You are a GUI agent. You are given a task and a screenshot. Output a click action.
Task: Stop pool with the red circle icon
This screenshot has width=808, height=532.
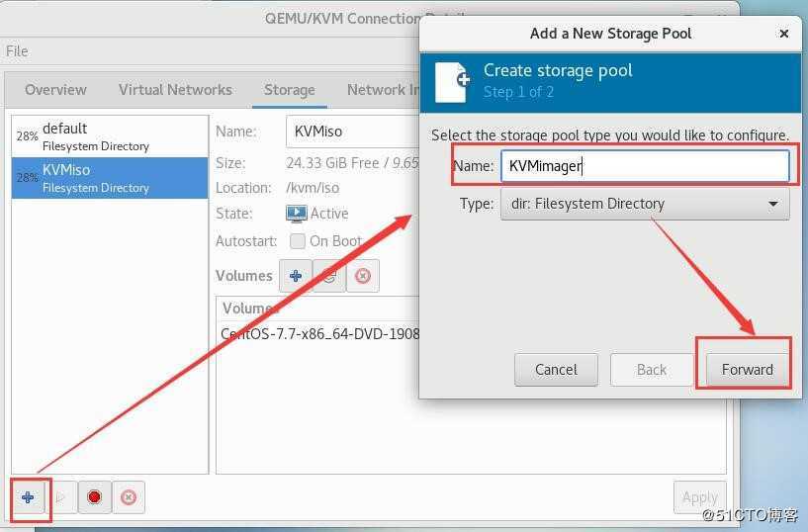95,497
